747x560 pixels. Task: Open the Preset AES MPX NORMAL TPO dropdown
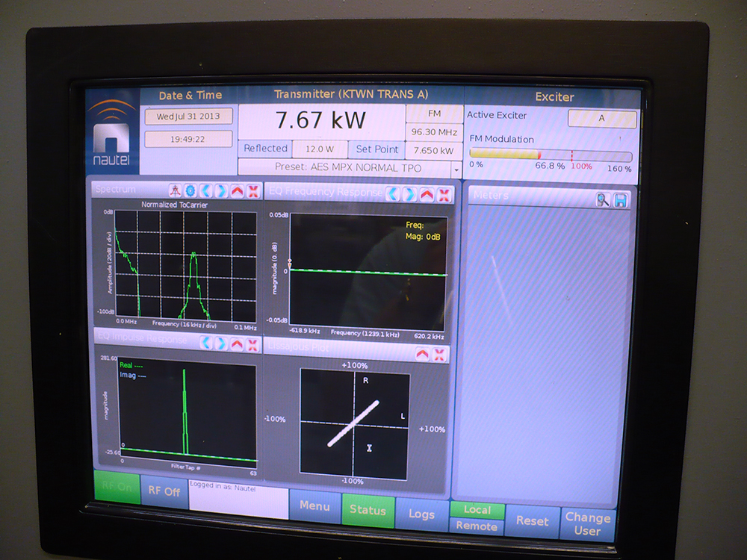click(456, 169)
